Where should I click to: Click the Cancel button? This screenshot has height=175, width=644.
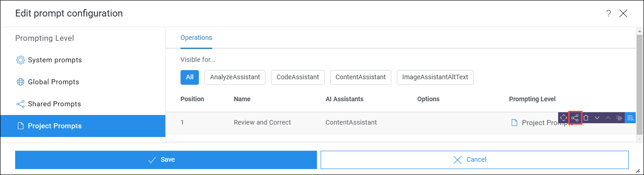click(x=475, y=160)
